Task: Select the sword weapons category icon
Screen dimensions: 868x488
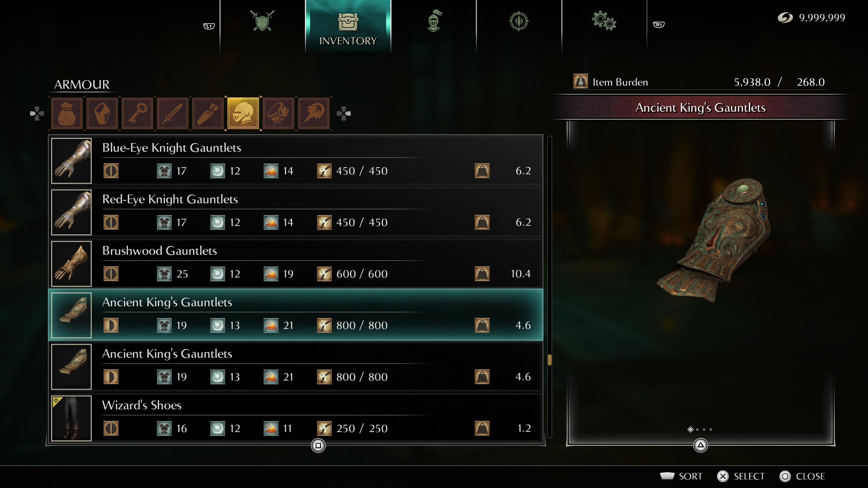Action: (172, 113)
